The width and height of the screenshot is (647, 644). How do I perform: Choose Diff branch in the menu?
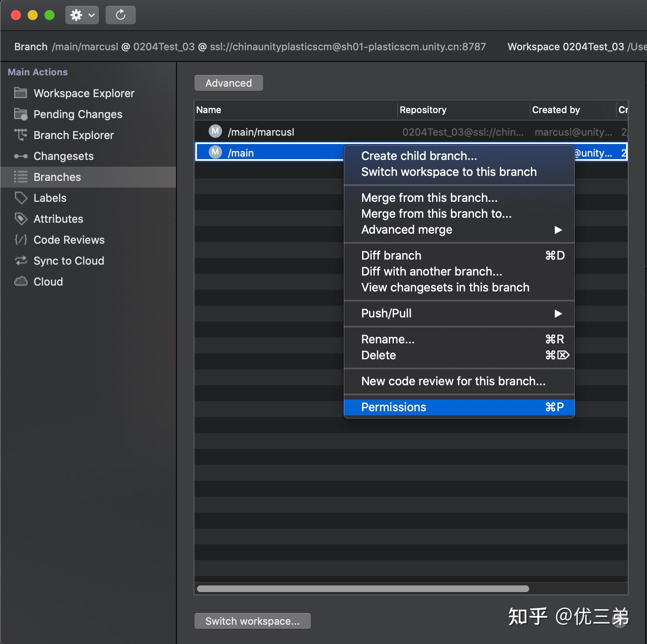coord(391,255)
